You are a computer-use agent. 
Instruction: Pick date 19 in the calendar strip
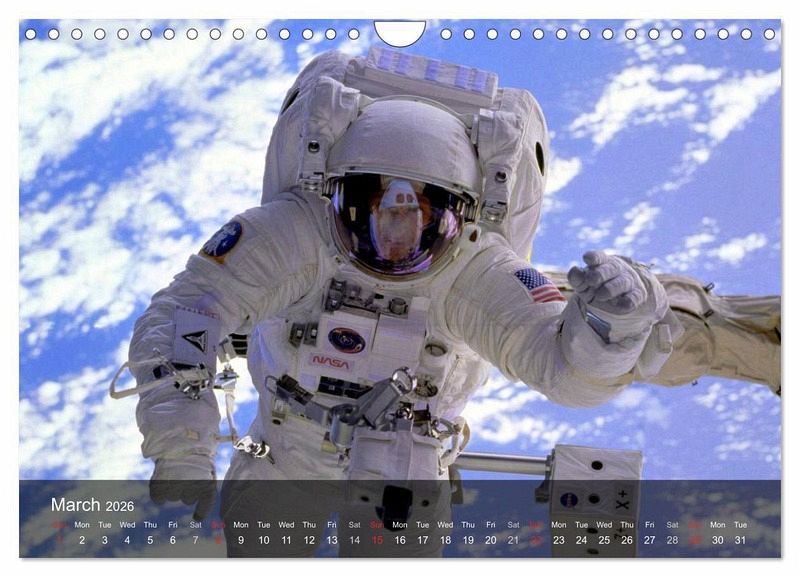468,540
